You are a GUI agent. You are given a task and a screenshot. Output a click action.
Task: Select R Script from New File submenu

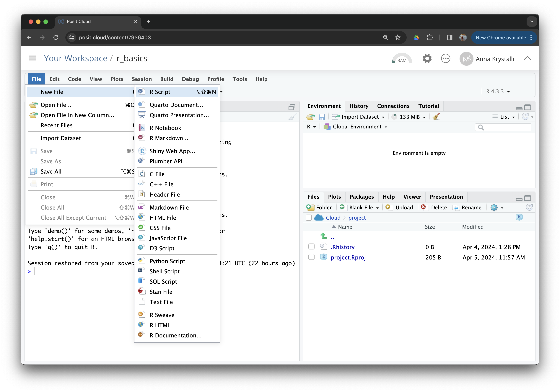click(x=177, y=92)
